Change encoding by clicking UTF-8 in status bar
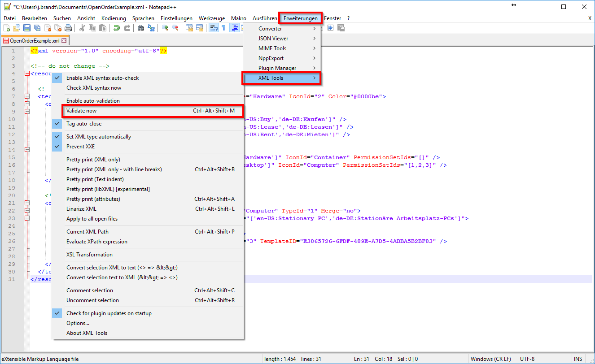Viewport: 595px width, 364px height. (527, 358)
